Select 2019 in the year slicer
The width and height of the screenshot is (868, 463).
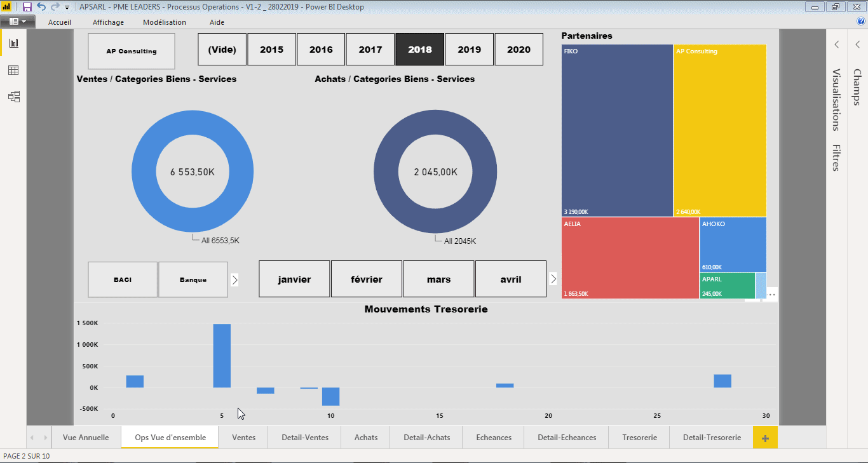469,49
